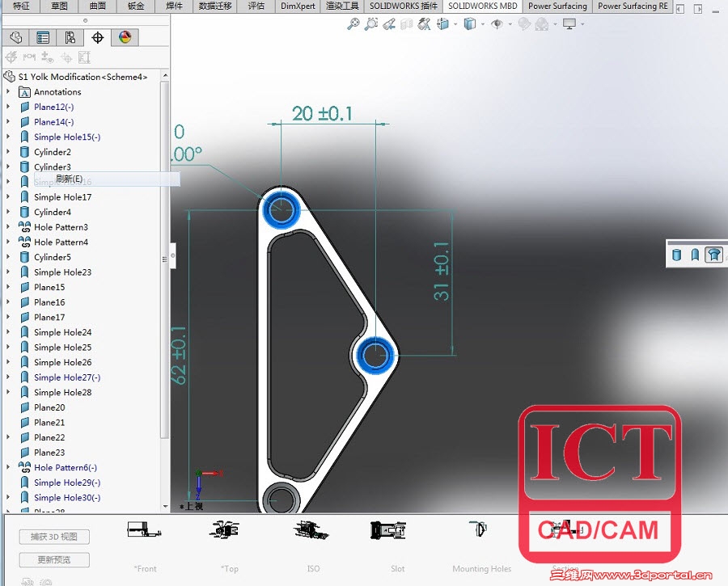
Task: Open the display style dropdown arrow
Action: pos(483,24)
